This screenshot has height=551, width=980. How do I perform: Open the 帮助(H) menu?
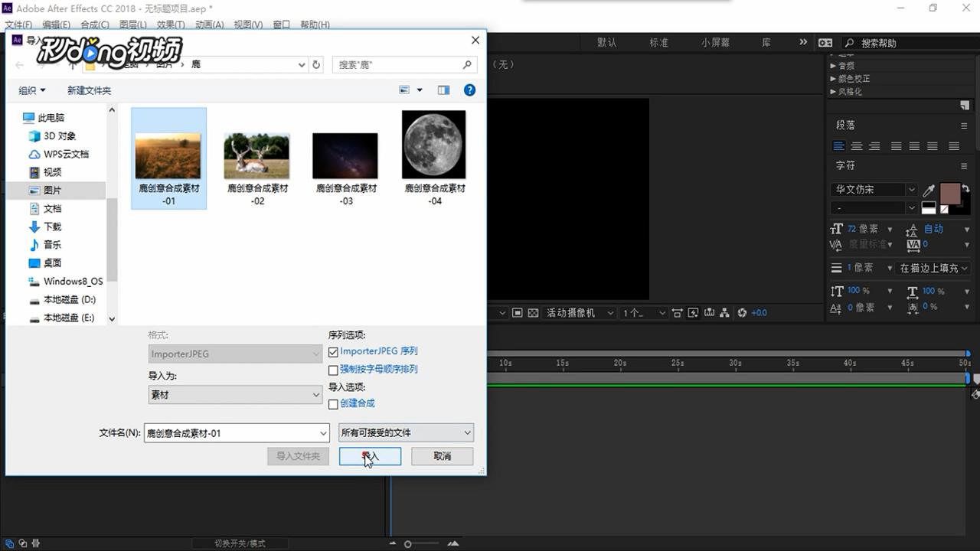tap(314, 24)
